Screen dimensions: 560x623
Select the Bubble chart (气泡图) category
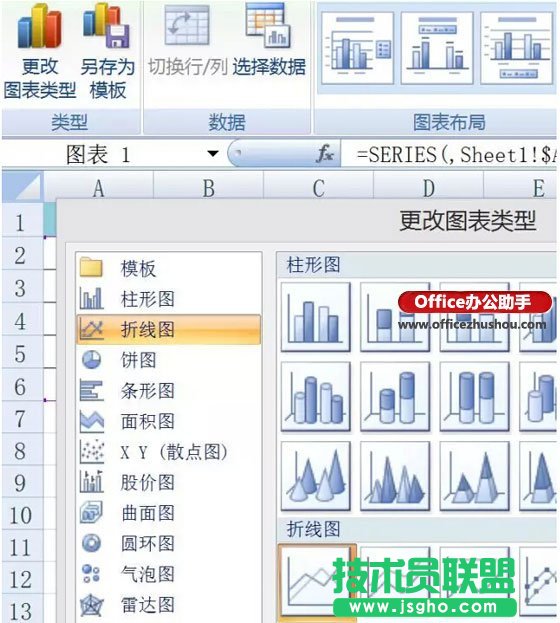pos(169,574)
